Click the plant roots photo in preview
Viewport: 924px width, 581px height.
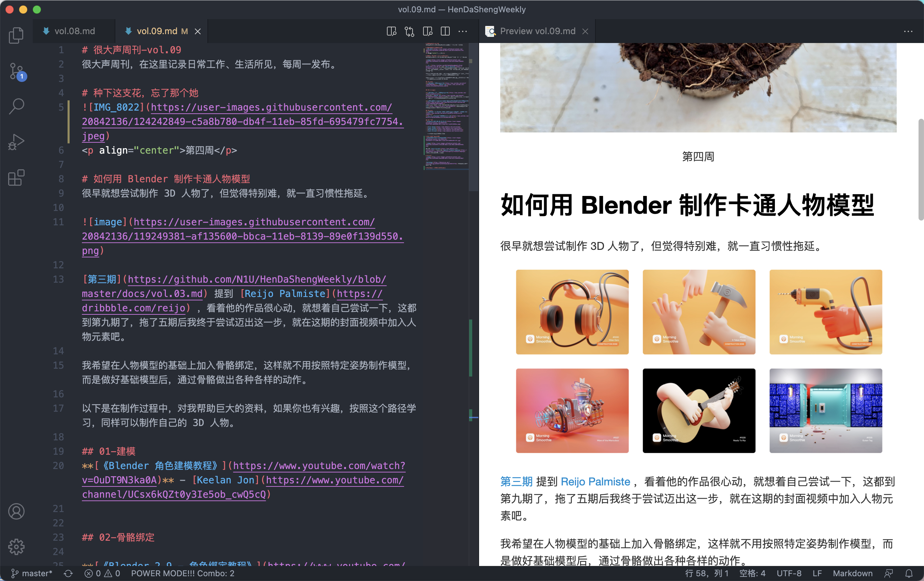(698, 87)
